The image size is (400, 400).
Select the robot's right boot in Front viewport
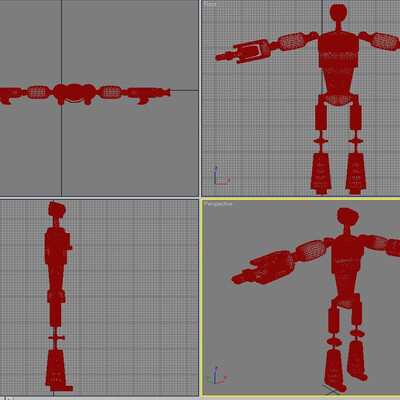[x=321, y=173]
